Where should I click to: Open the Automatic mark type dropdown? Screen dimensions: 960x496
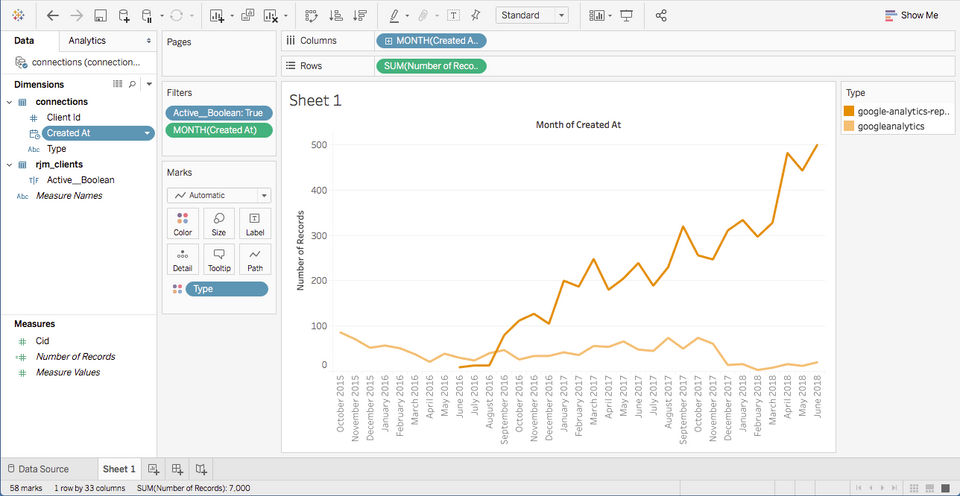(x=218, y=196)
